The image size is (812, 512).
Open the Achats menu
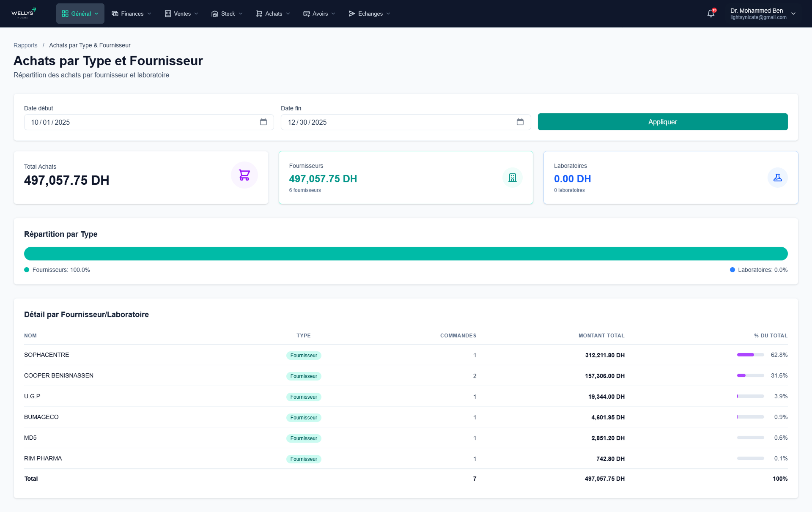(x=273, y=14)
